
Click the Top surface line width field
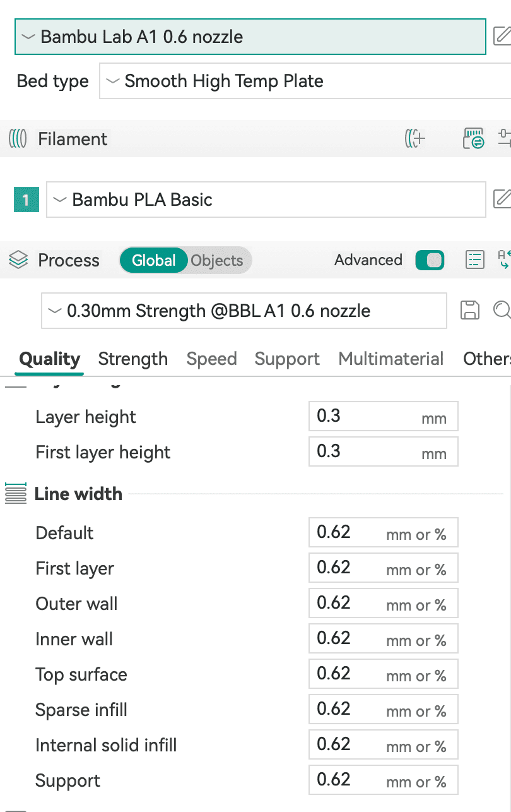coord(383,674)
